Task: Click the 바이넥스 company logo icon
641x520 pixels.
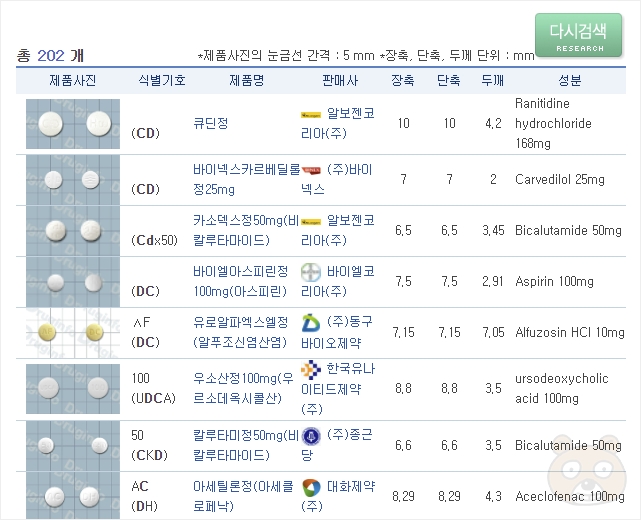Action: coord(311,170)
